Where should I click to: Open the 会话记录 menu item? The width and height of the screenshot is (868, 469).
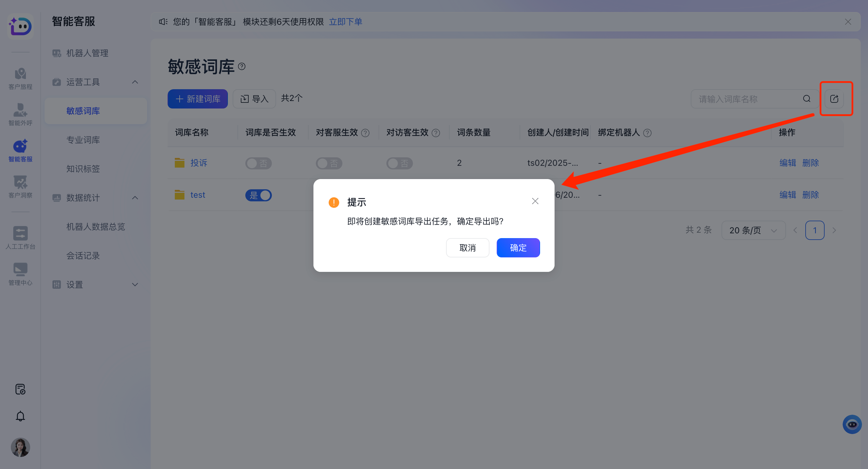[83, 255]
